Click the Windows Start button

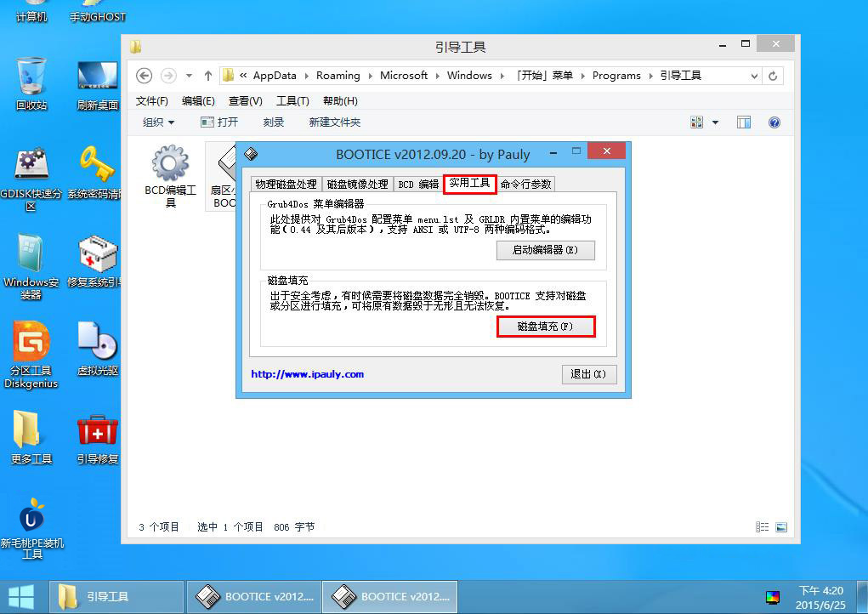21,597
